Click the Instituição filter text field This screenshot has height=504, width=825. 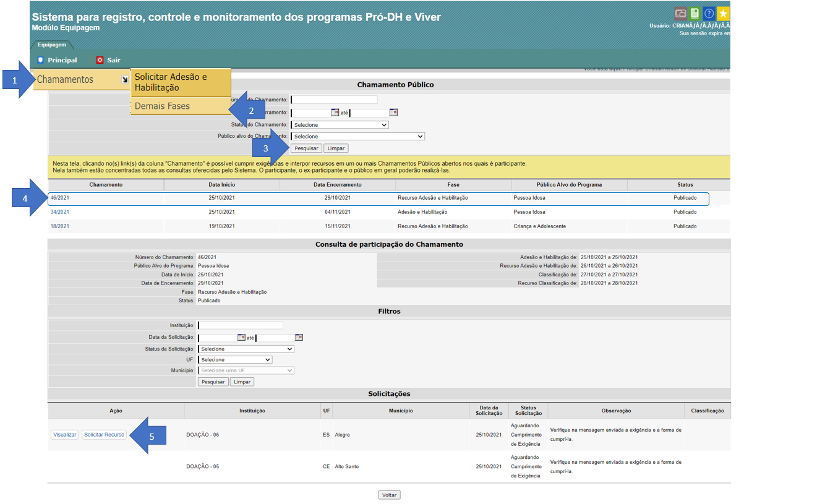(x=240, y=325)
